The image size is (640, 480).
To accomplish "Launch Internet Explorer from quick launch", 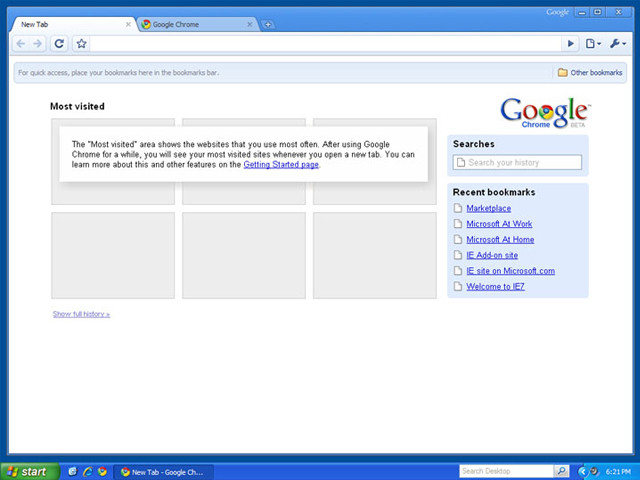I will [x=87, y=472].
